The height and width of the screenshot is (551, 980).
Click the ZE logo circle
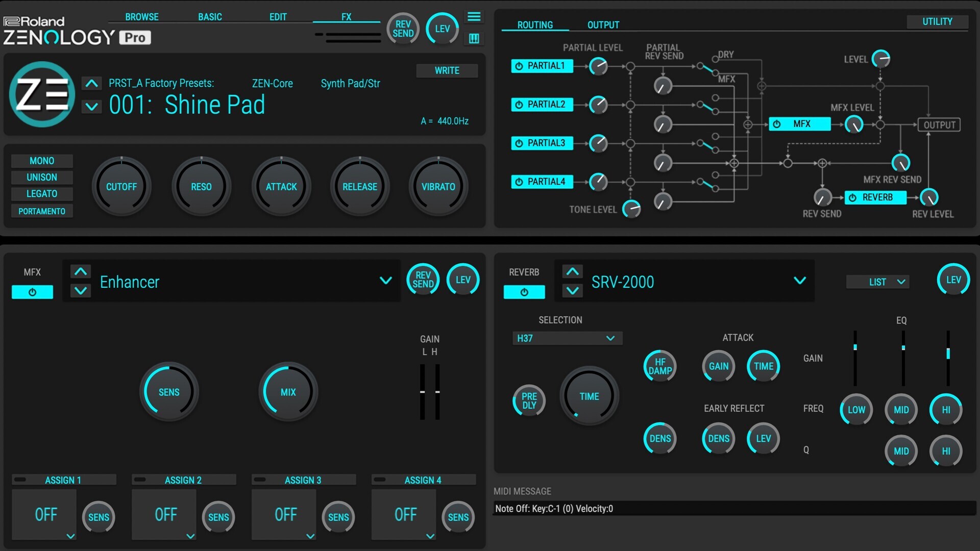click(42, 94)
